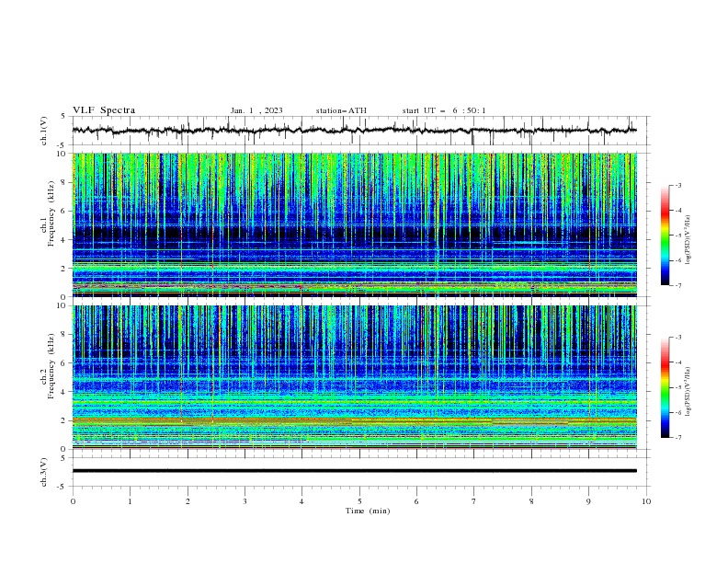Click the ch.2 spectrogram colorbar

(x=665, y=387)
